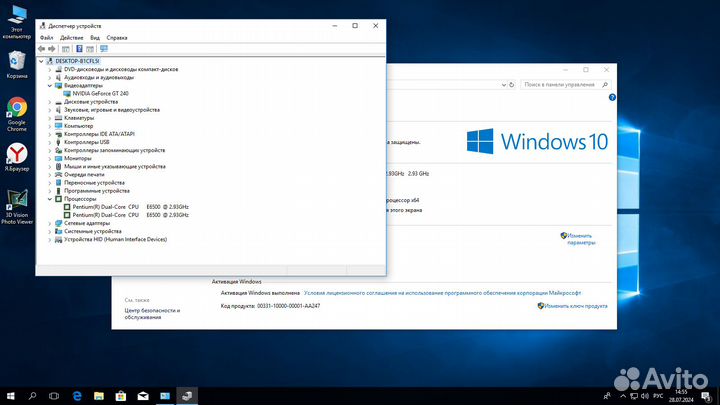Select the first Pentium(R) Dual-Core CPU E6500 entry
Viewport: 720px width, 405px height.
pyautogui.click(x=130, y=207)
